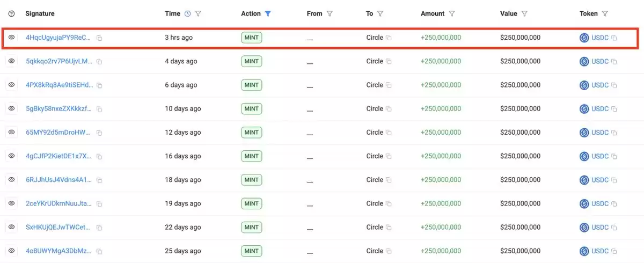Copy Circle address in the 16 days ago row

click(389, 157)
